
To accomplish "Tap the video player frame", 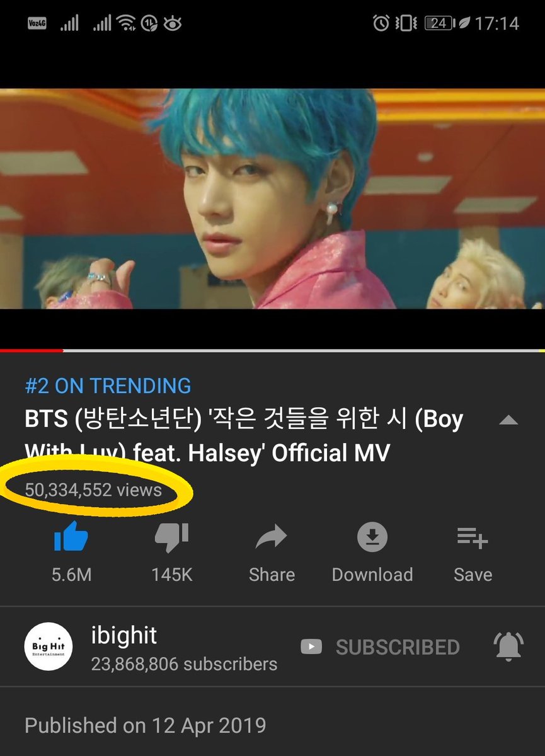I will [x=272, y=198].
